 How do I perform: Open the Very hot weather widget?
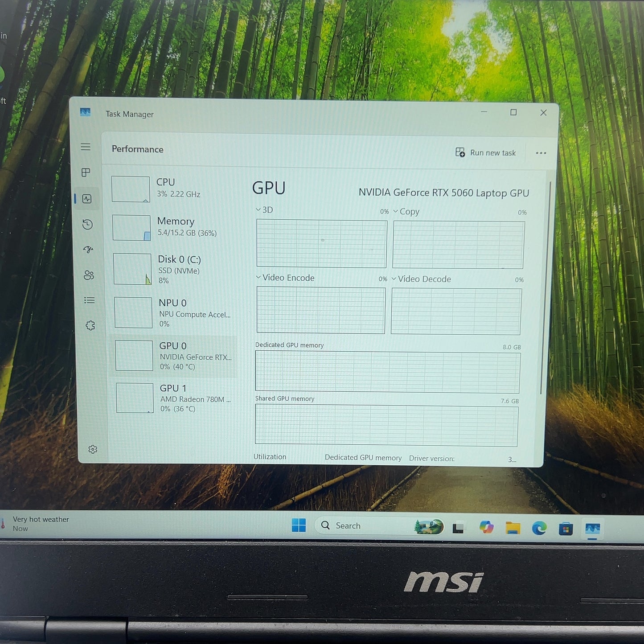click(36, 524)
